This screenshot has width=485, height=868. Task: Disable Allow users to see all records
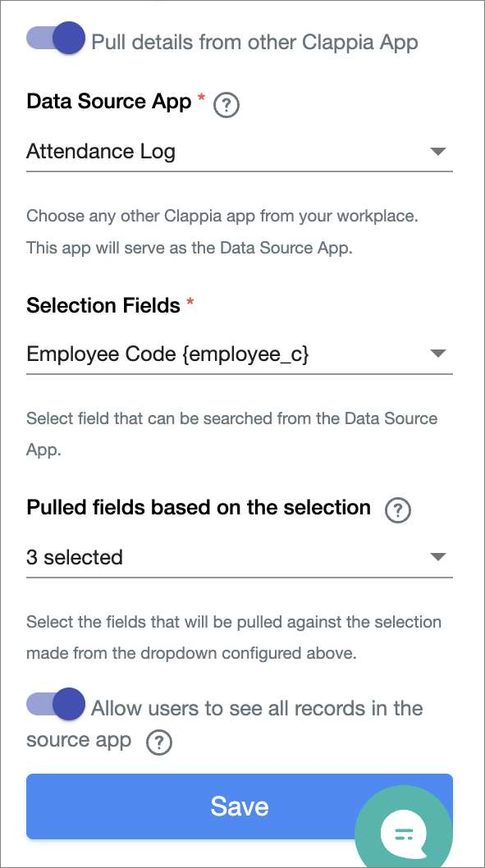55,704
